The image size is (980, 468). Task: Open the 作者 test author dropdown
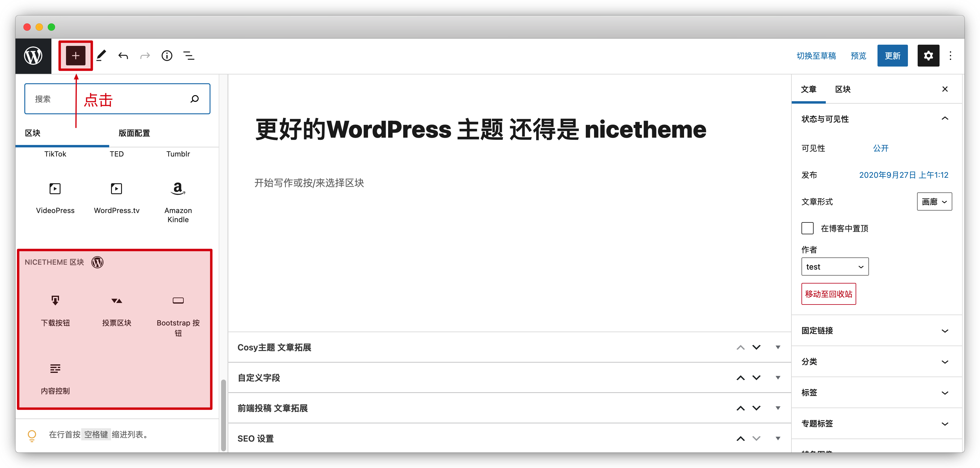click(x=835, y=267)
